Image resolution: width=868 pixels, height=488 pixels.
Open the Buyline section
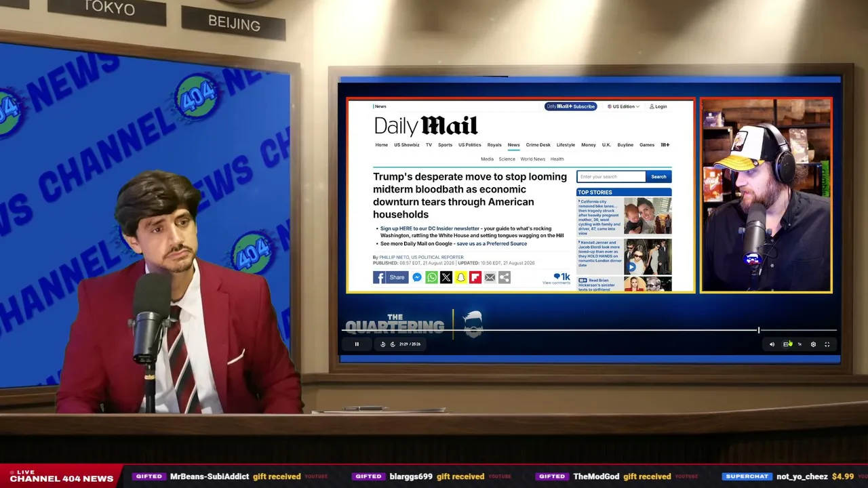click(625, 144)
